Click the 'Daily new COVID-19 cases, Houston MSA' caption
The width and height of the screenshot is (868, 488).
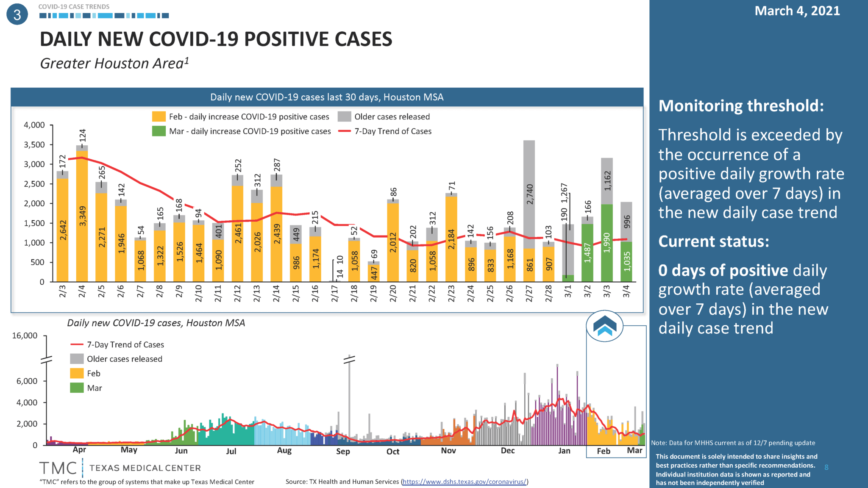(x=156, y=323)
